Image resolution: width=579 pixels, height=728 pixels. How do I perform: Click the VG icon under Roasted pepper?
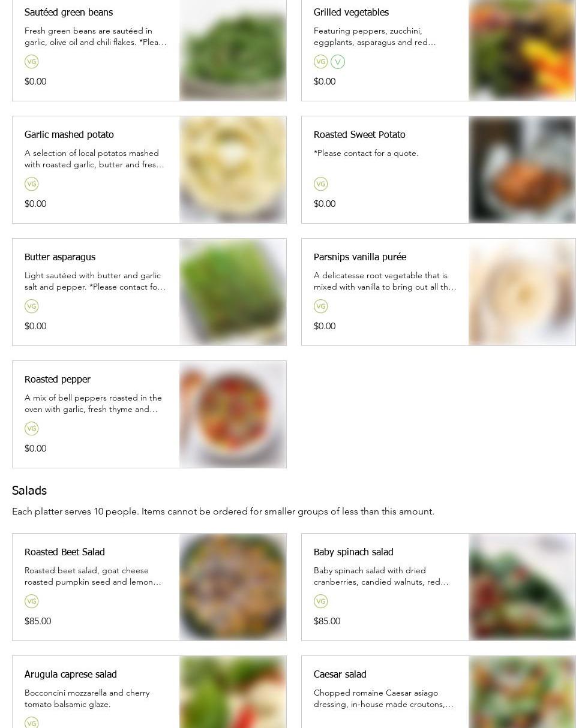click(31, 429)
